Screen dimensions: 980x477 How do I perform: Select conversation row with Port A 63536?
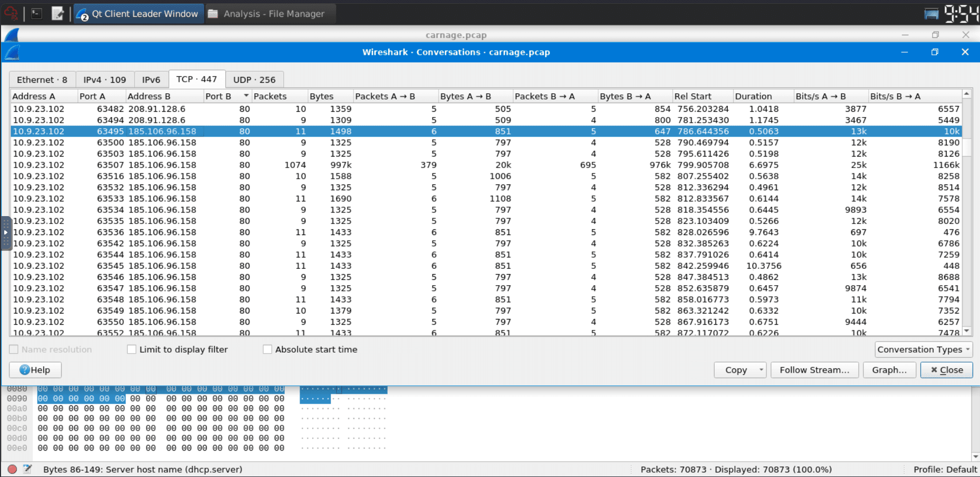tap(486, 232)
